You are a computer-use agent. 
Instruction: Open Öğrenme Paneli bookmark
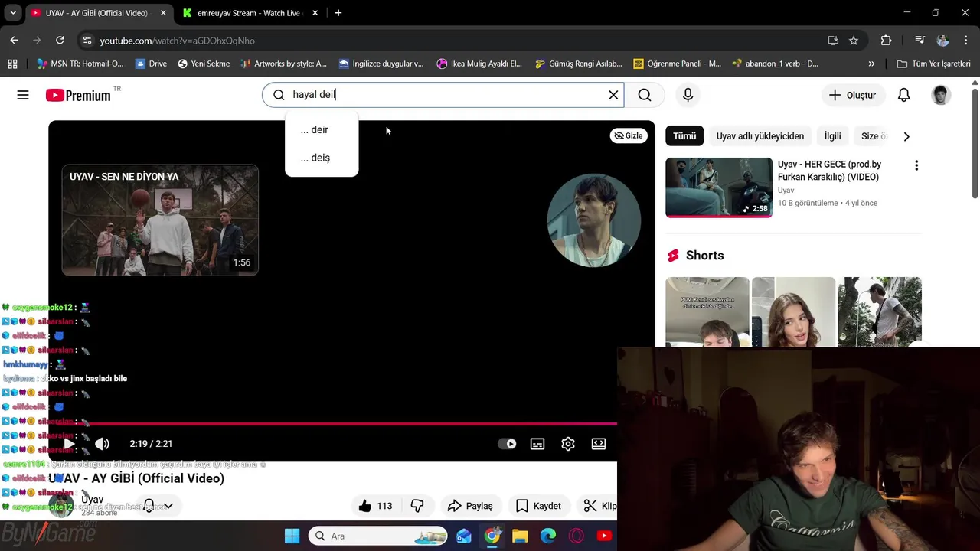(677, 64)
